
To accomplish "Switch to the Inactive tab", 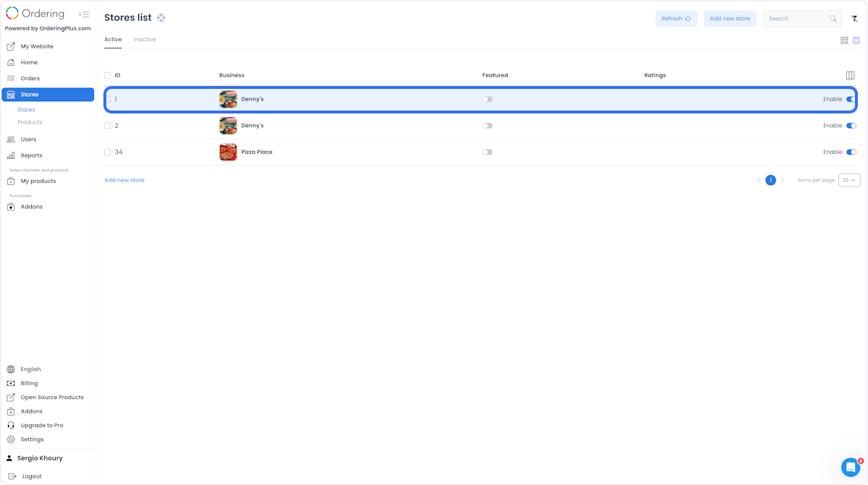I will coord(145,40).
